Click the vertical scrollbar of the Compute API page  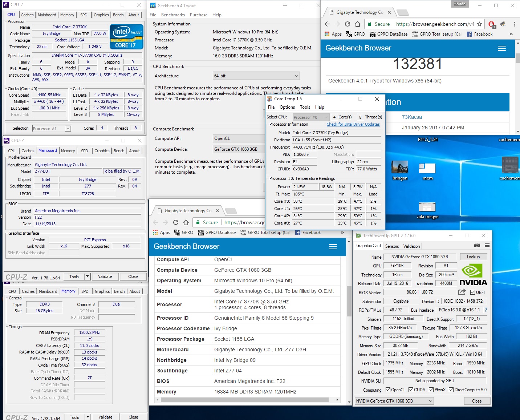[x=349, y=301]
